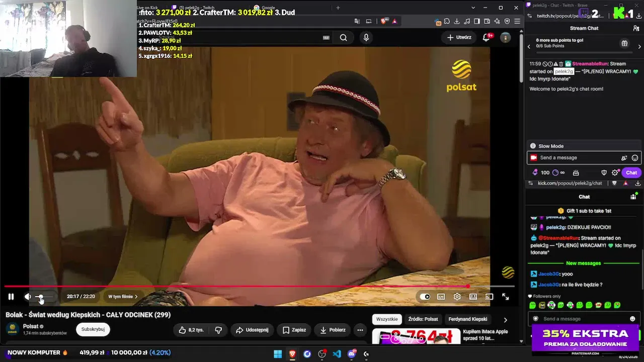Viewport: 644px width, 362px height.
Task: Open YouTube notifications bell
Action: [486, 37]
